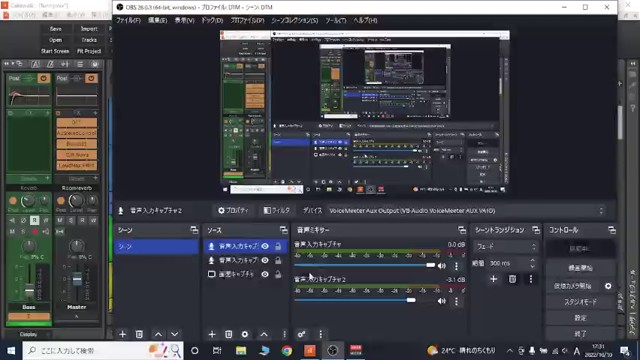Open options menu for 音声入力キャプチャ2 mixer
This screenshot has height=360, width=640.
(456, 301)
